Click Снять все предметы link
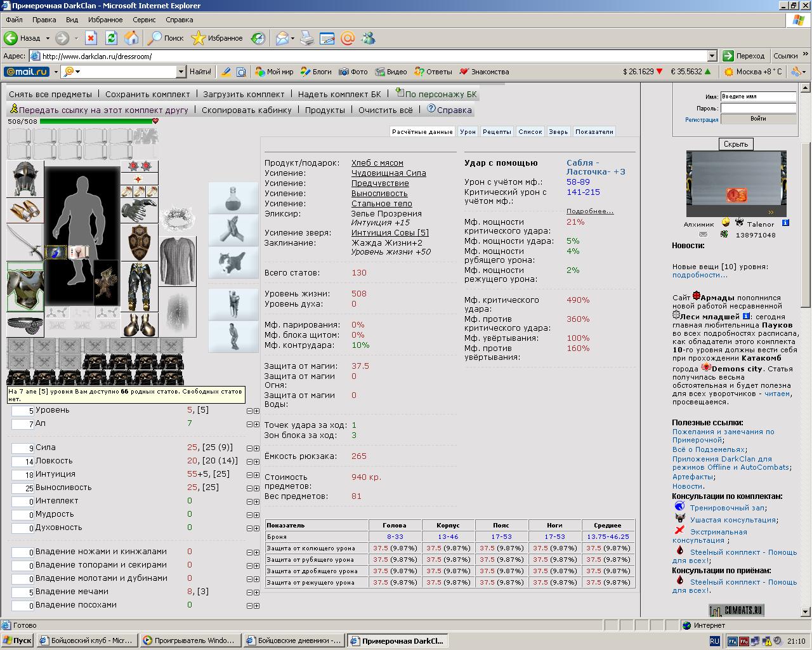This screenshot has height=650, width=812. (51, 94)
